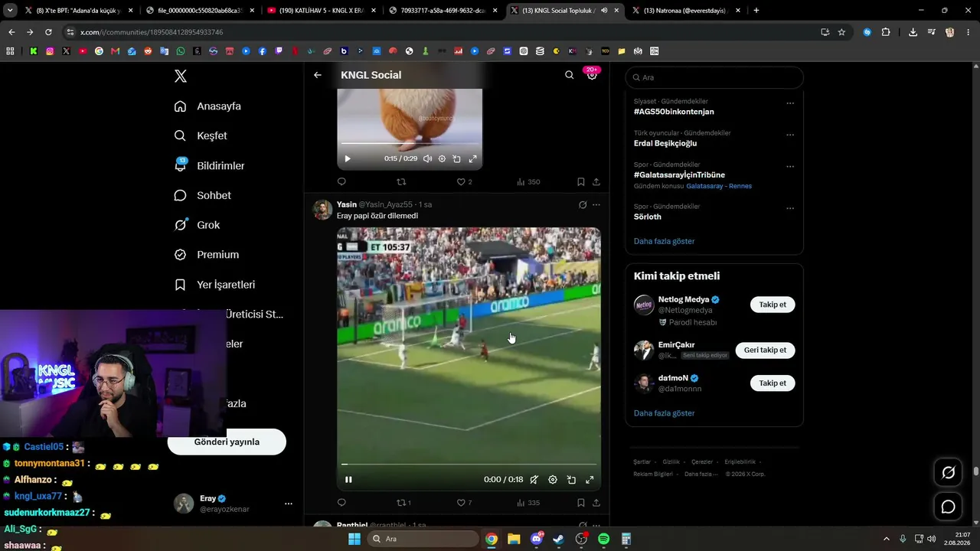Follow back EmirÇakır with Geri takip et
The height and width of the screenshot is (551, 980).
[765, 350]
